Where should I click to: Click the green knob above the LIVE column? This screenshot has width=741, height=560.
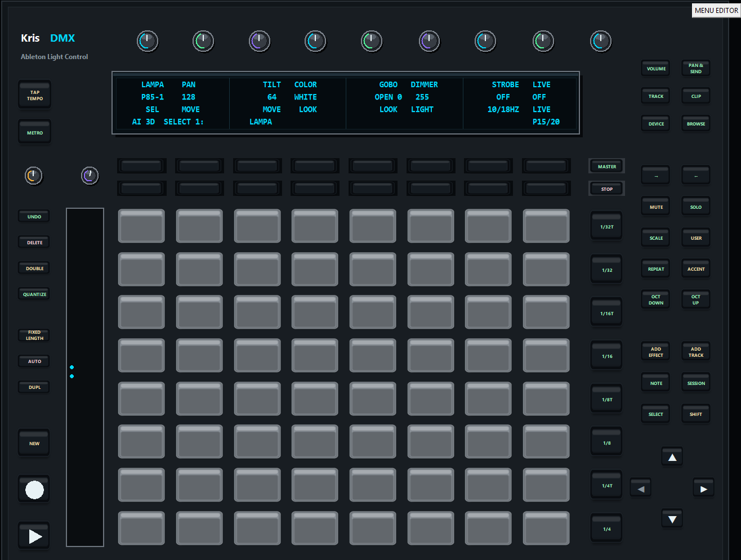[x=543, y=41]
